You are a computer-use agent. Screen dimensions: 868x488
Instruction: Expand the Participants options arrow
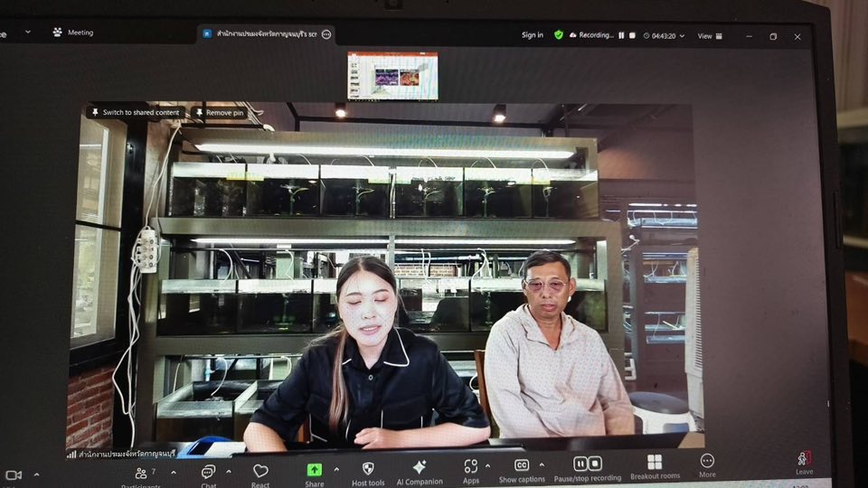tap(174, 473)
